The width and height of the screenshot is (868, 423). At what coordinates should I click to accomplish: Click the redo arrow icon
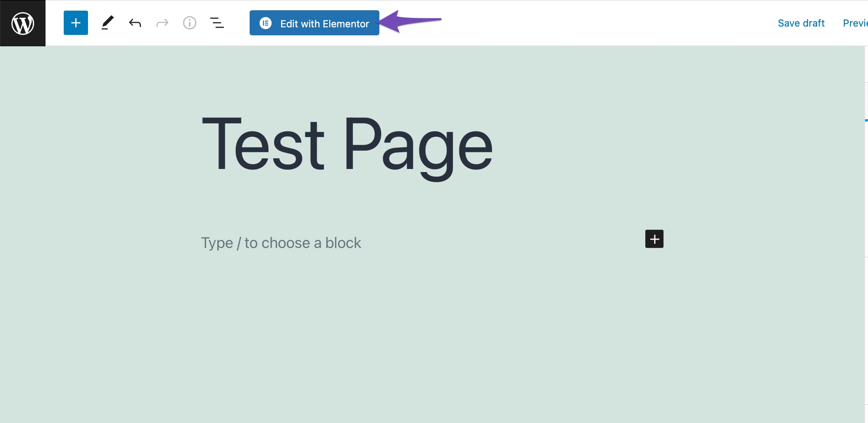[162, 23]
